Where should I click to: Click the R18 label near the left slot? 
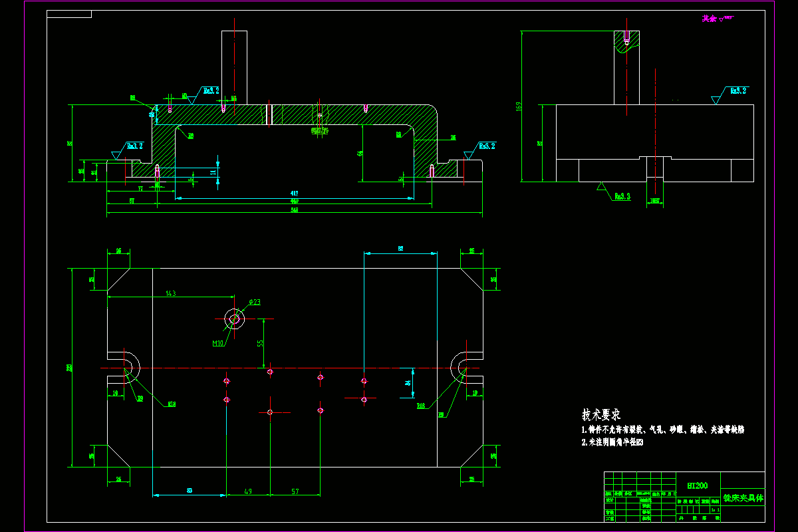pyautogui.click(x=172, y=404)
